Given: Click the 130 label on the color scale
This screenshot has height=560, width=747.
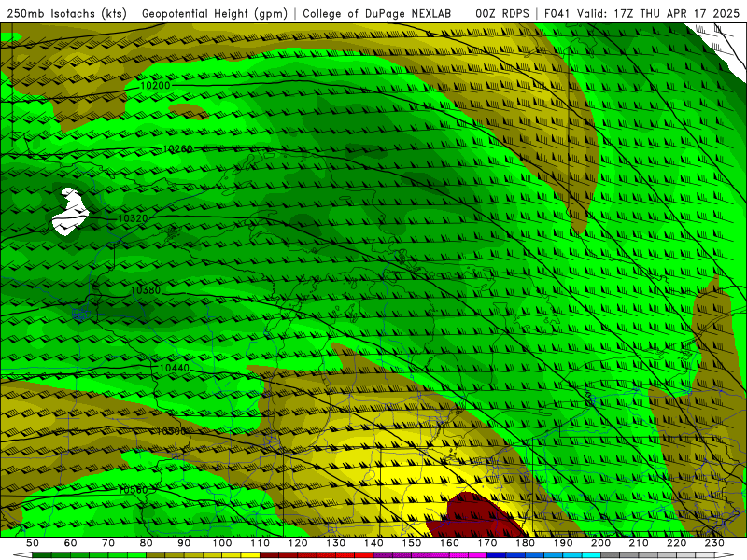Looking at the screenshot, I should (336, 543).
